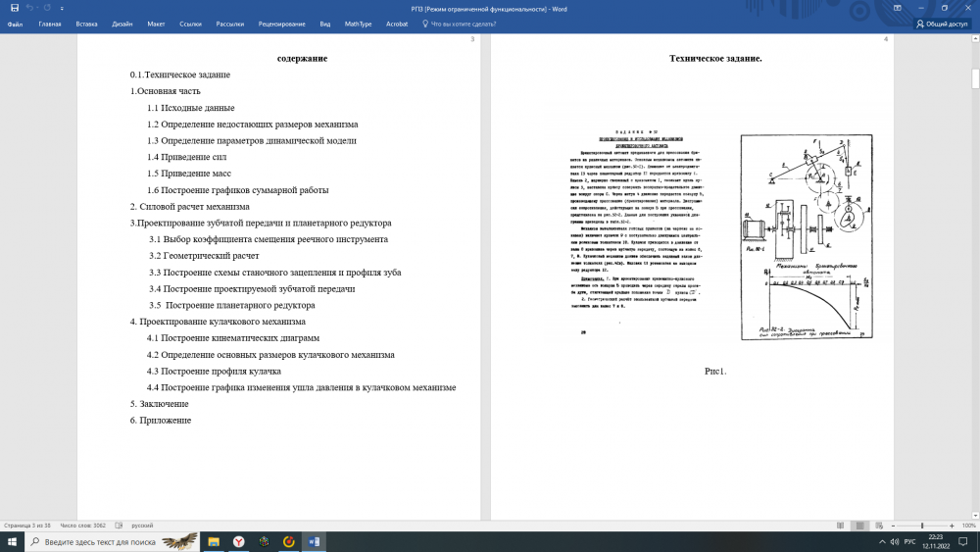Open the Customize Quick Access Toolbar dropdown
This screenshot has height=552, width=980.
click(62, 9)
